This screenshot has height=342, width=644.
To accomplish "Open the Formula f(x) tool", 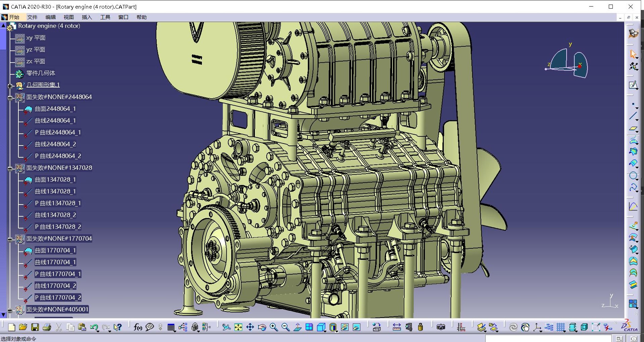I will (x=138, y=327).
